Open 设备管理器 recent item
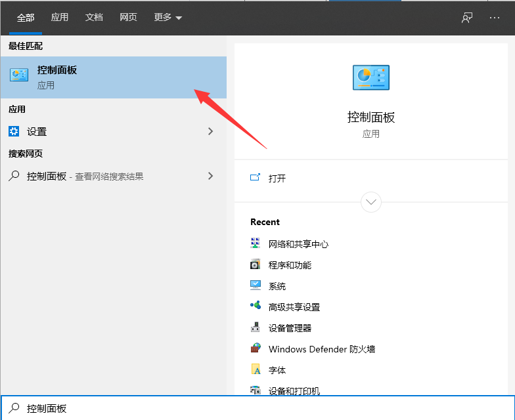The image size is (515, 420). click(x=290, y=328)
